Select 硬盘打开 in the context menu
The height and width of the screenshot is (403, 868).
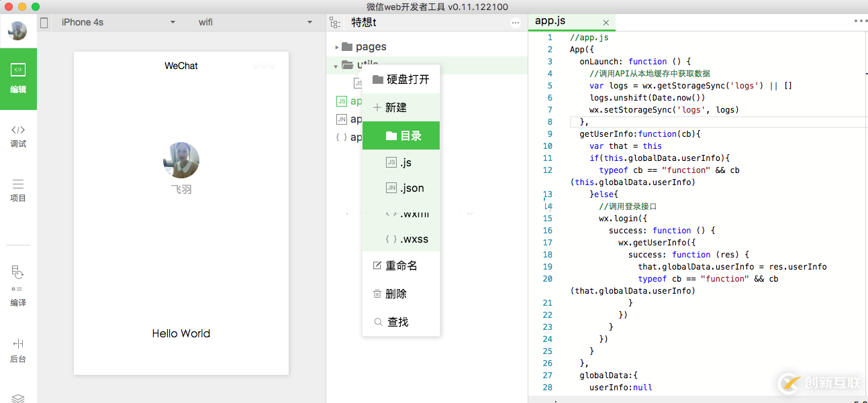tap(401, 79)
